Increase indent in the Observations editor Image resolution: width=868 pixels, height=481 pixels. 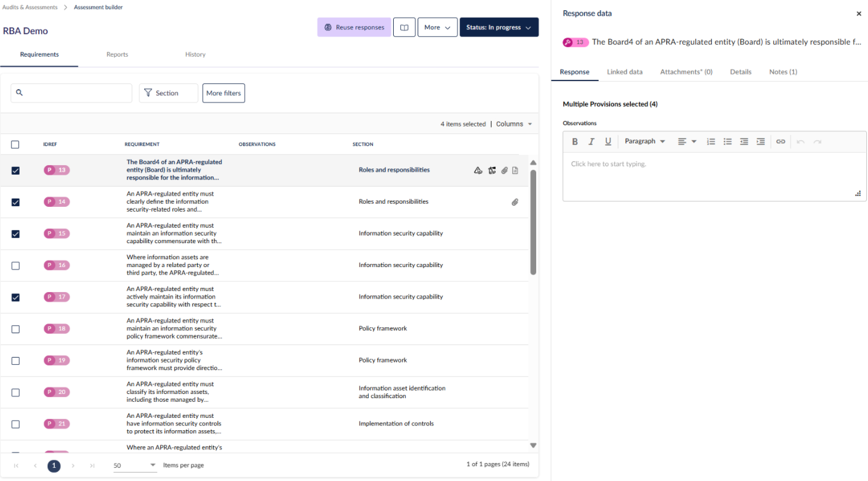tap(761, 142)
